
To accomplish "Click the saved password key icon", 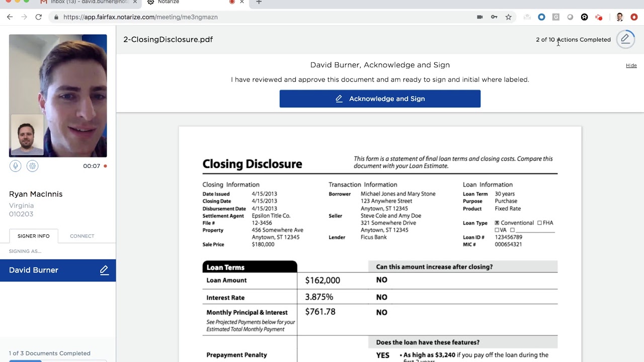I will tap(494, 17).
